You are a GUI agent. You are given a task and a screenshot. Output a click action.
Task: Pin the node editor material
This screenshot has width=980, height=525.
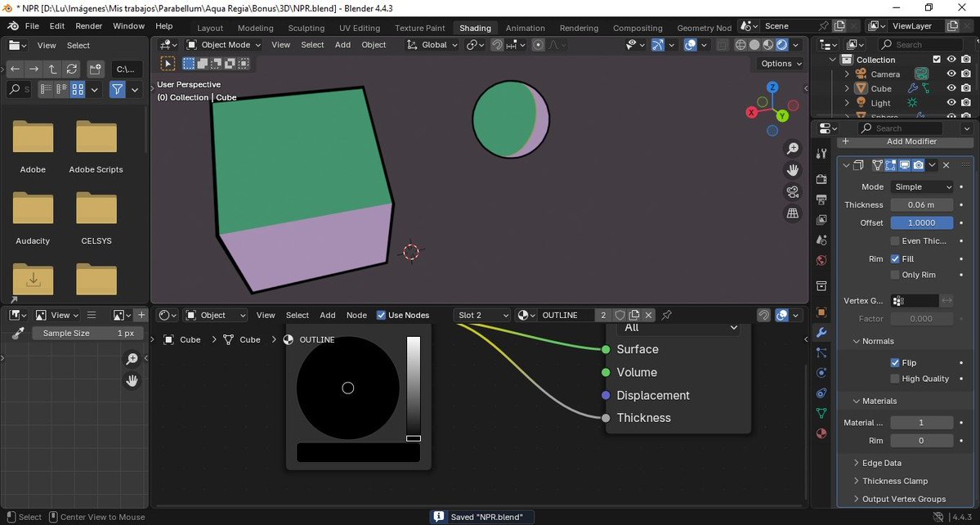point(667,315)
